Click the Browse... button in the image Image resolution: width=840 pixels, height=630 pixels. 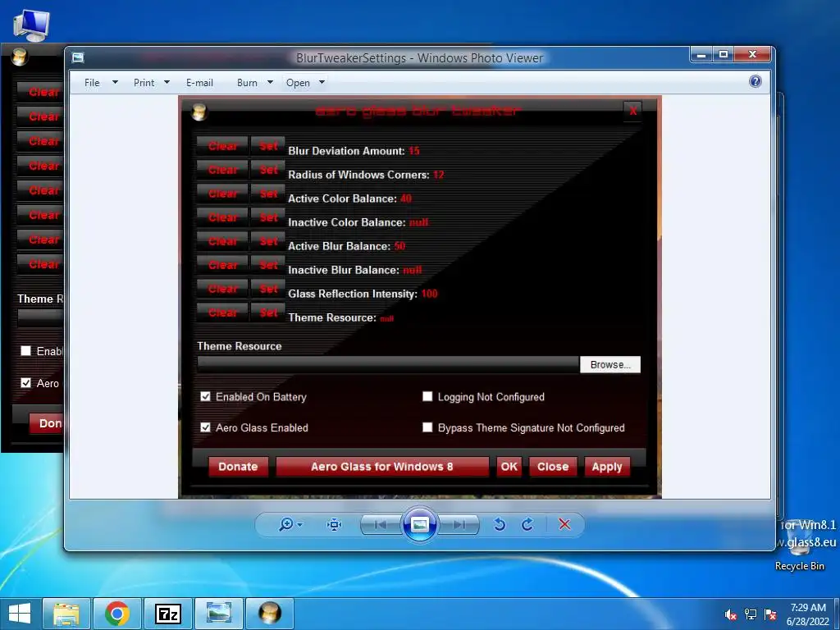coord(610,364)
